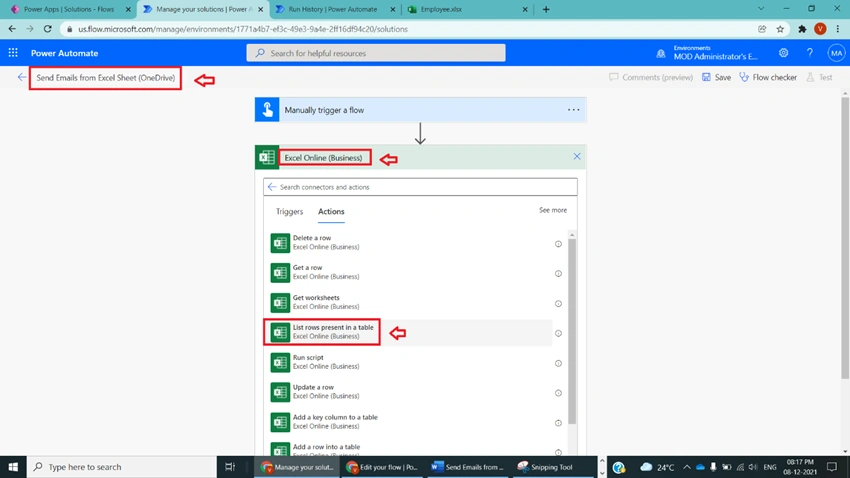Reload the browser page
The height and width of the screenshot is (478, 850).
point(48,29)
